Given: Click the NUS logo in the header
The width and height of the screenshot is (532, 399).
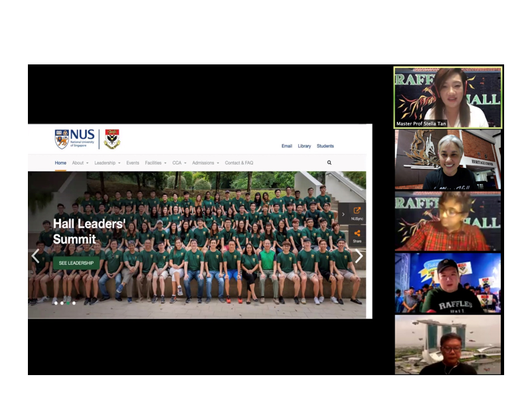Looking at the screenshot, I should 74,139.
